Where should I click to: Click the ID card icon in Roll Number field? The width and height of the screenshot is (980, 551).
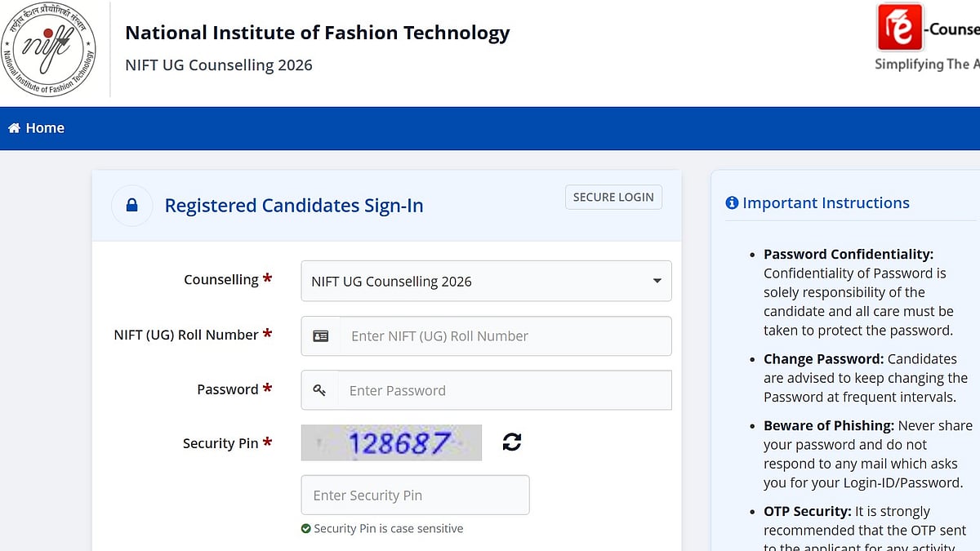pos(321,335)
